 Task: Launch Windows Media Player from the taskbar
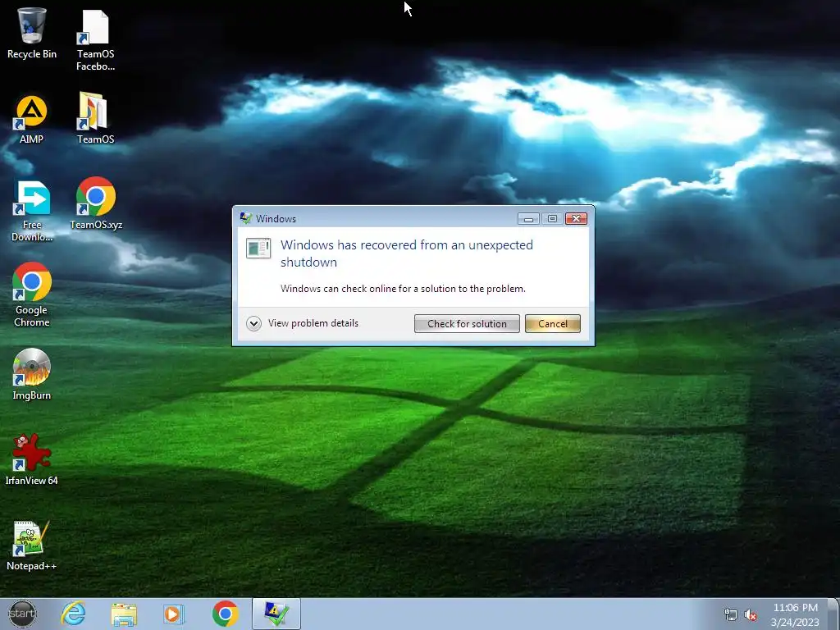(x=173, y=614)
